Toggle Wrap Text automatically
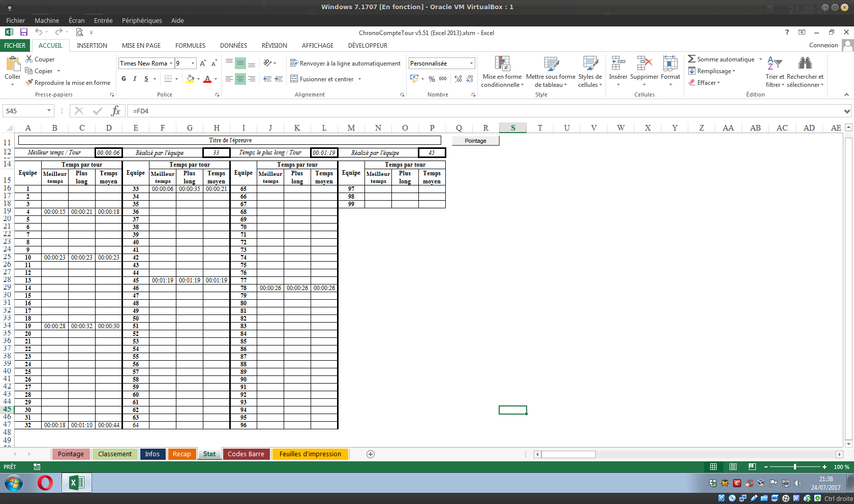The width and height of the screenshot is (854, 504). [294, 64]
